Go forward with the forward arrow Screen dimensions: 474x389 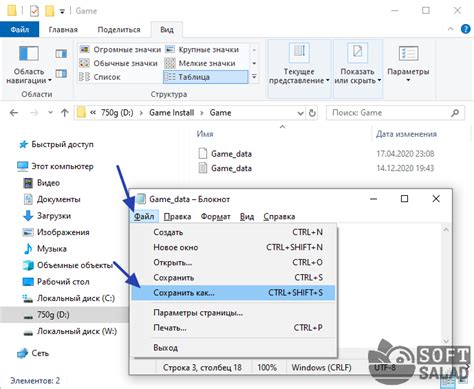34,113
